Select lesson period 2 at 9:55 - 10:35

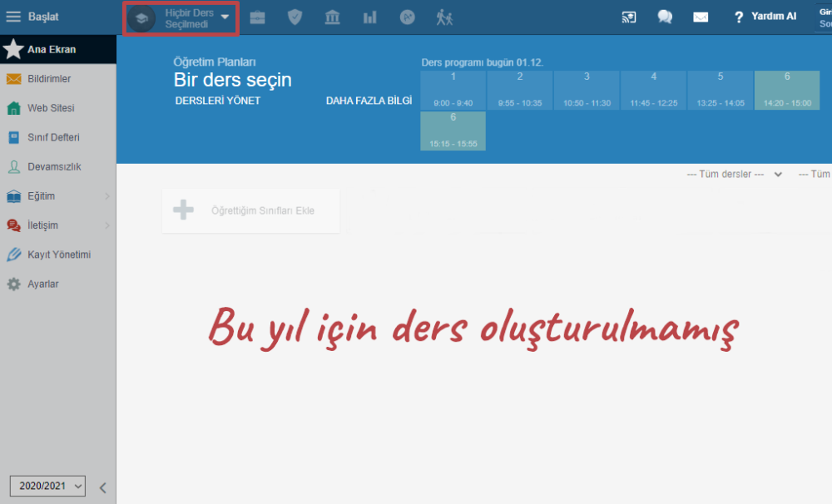pyautogui.click(x=520, y=90)
